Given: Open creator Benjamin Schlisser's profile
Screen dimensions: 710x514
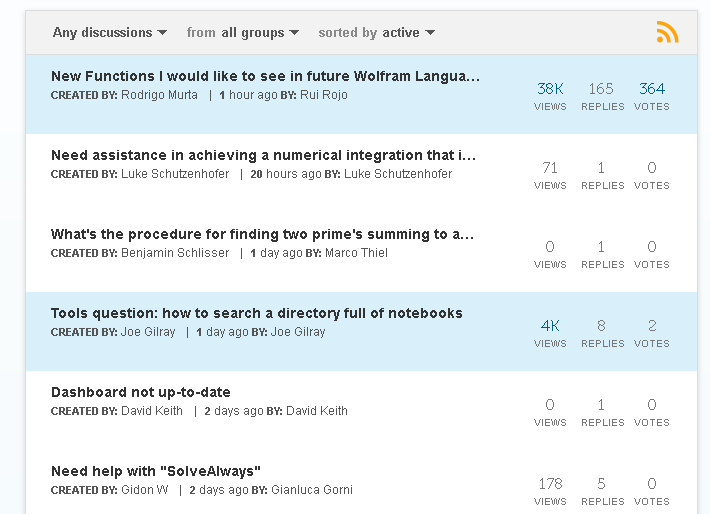Looking at the screenshot, I should pos(175,253).
